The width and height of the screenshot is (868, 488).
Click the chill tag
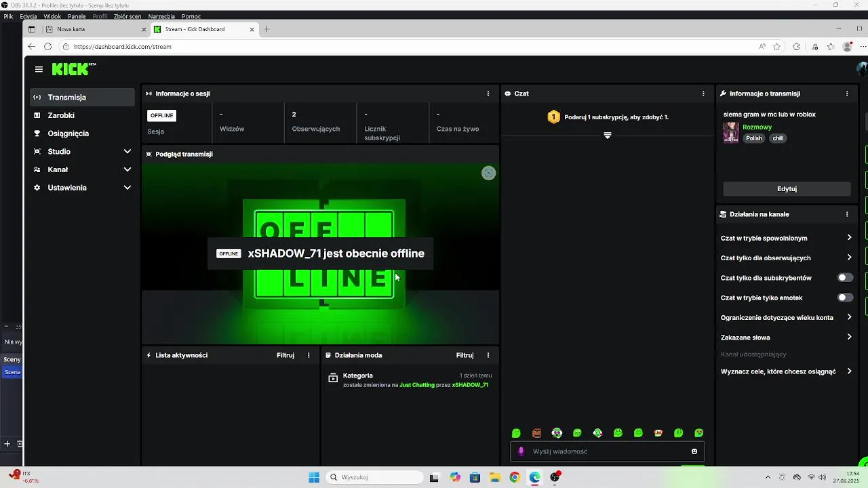778,138
